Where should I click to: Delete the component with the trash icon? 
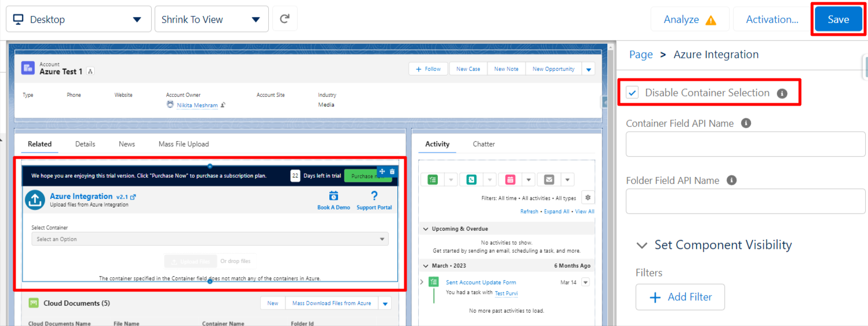tap(392, 171)
